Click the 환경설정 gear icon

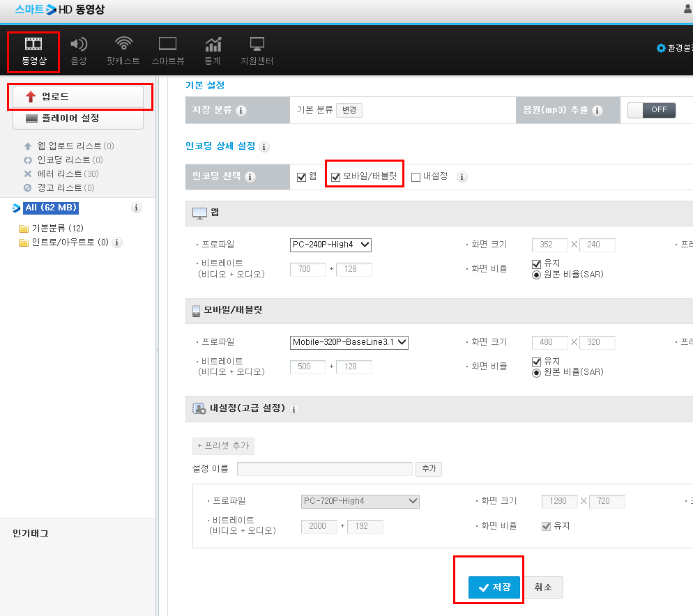(x=661, y=48)
